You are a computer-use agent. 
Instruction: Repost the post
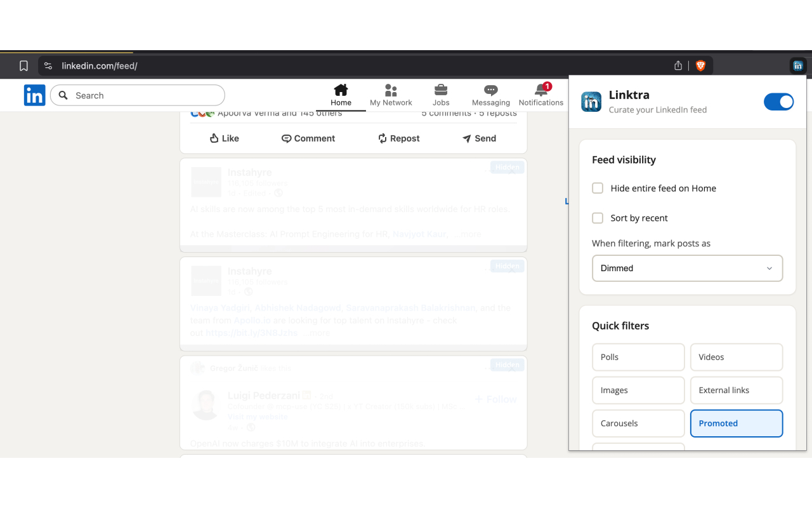point(399,138)
